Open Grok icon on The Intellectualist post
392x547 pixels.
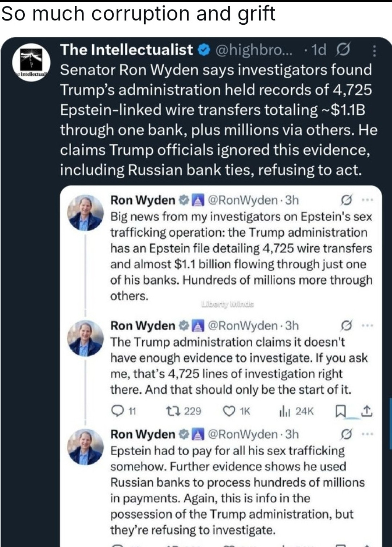click(343, 50)
